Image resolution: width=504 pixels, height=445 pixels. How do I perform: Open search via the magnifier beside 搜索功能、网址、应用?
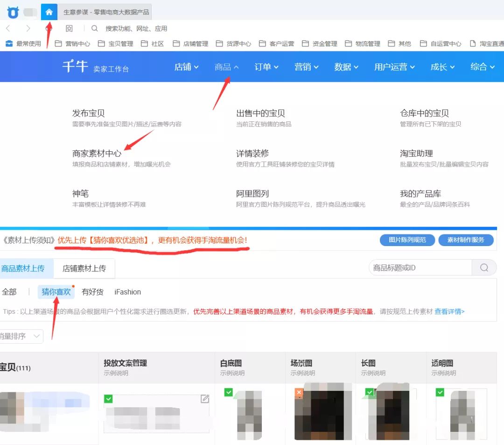point(93,28)
